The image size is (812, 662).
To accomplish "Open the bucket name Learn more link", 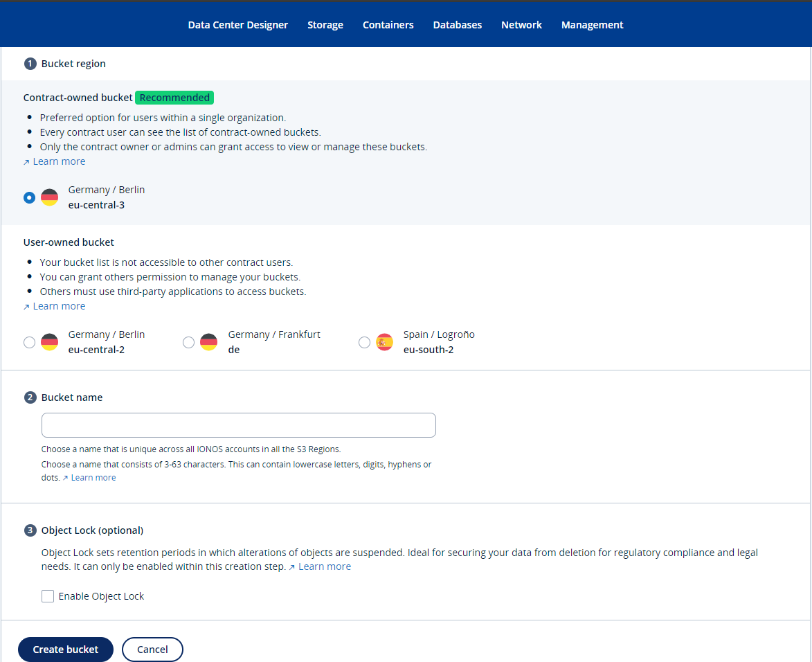I will click(x=93, y=477).
